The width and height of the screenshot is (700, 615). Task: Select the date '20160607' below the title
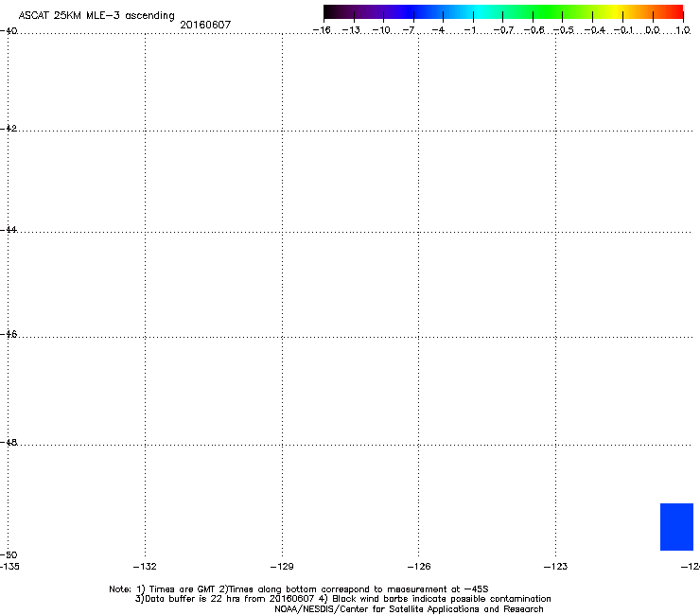[205, 25]
